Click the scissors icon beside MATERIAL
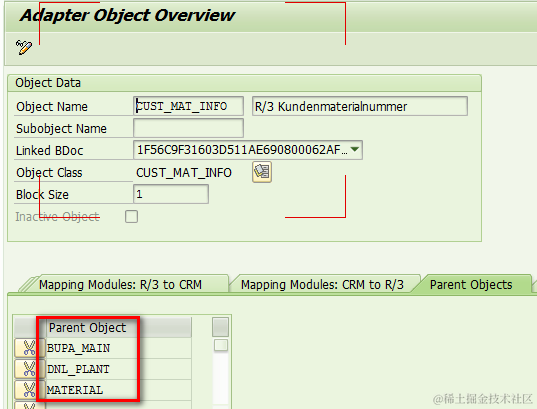This screenshot has width=537, height=409. [29, 390]
